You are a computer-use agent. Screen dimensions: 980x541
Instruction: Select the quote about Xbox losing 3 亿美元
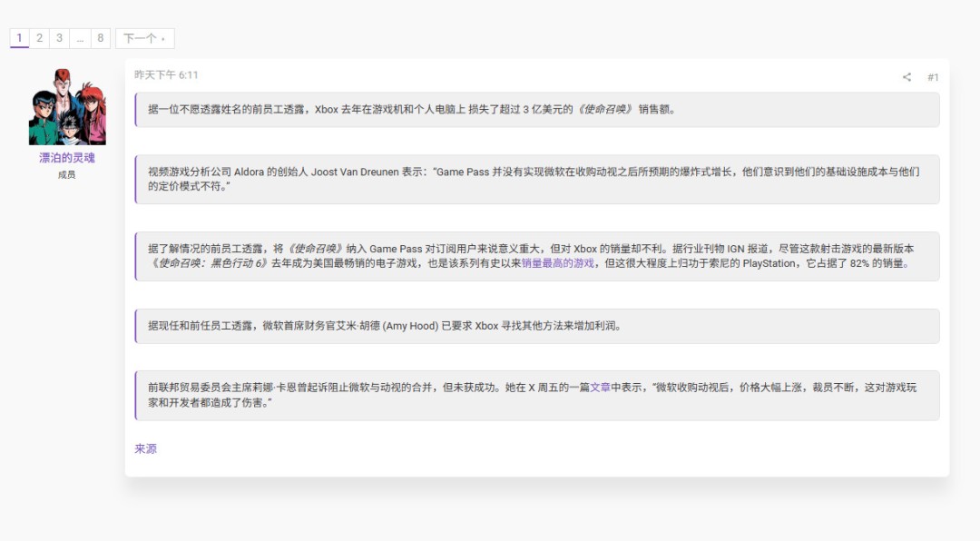(x=535, y=111)
